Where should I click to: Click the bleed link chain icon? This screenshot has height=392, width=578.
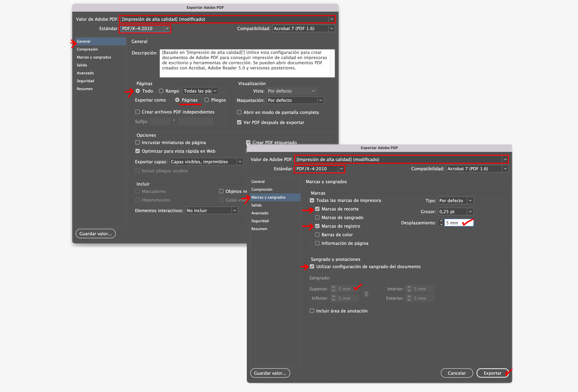point(366,294)
